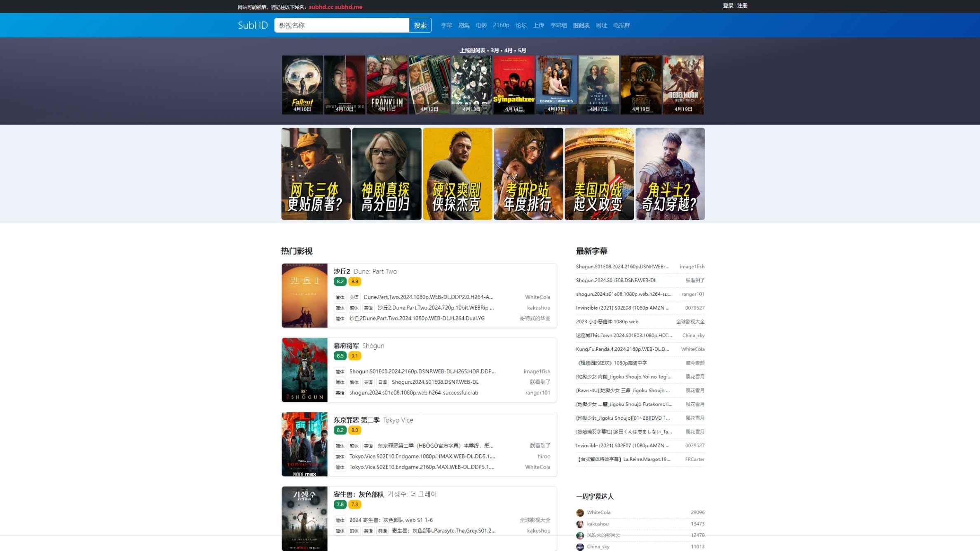Open the 字幕组 nav item
980x551 pixels.
coord(558,25)
